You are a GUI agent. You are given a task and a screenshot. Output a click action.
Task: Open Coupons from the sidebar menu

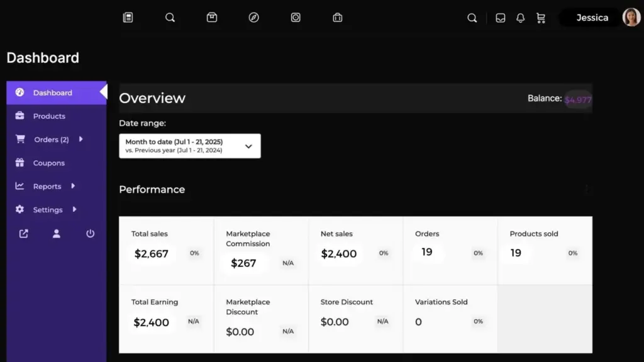pyautogui.click(x=48, y=163)
